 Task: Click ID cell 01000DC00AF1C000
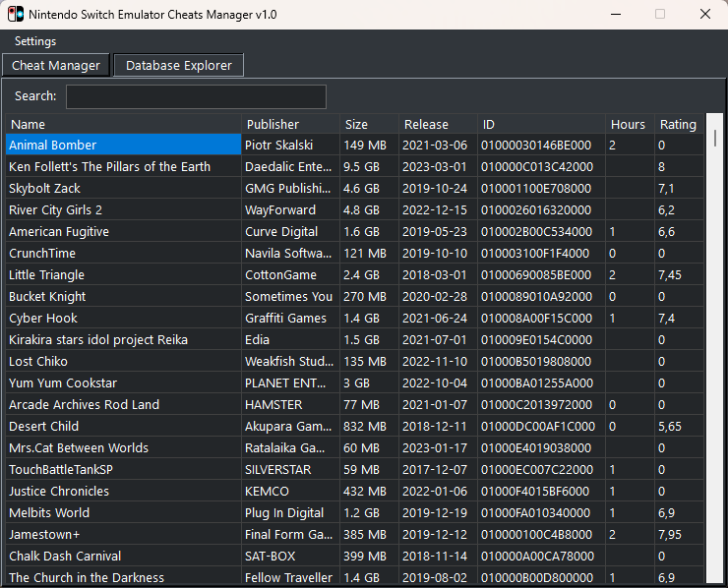point(541,427)
